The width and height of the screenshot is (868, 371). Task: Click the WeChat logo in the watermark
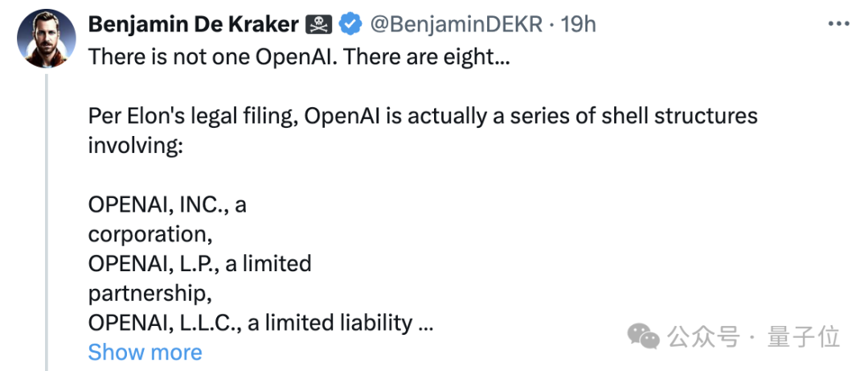pos(645,336)
